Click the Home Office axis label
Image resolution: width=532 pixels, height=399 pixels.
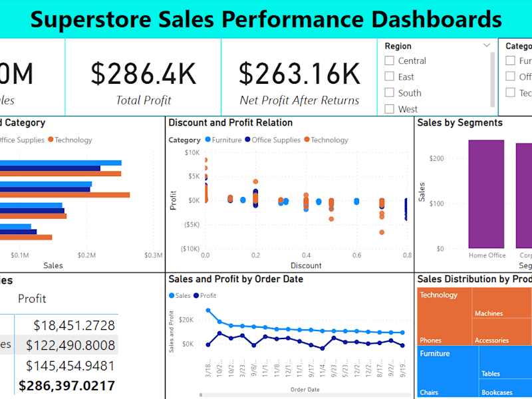[487, 255]
